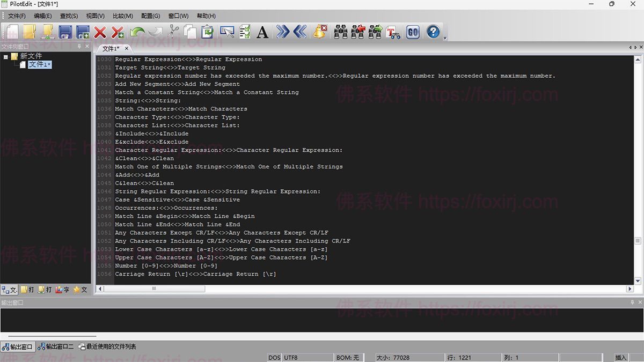Open Help via the blue question mark icon
Image resolution: width=644 pixels, height=362 pixels.
pos(433,32)
